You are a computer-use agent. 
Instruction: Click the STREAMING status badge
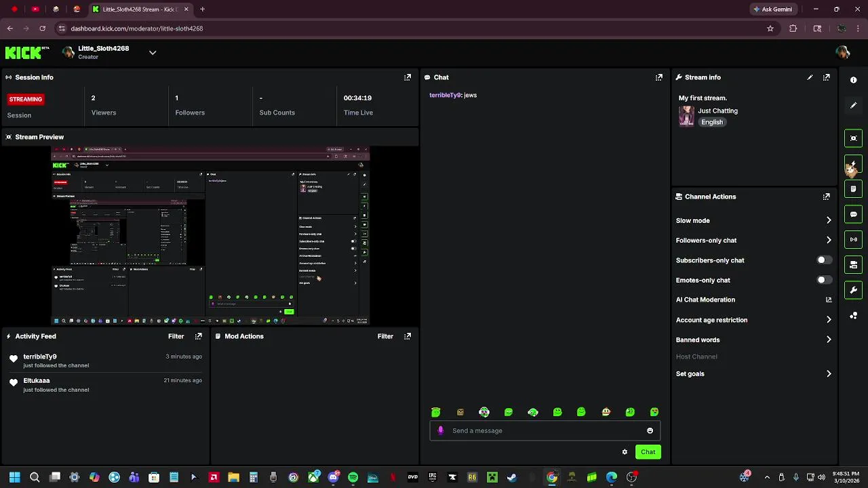[26, 99]
